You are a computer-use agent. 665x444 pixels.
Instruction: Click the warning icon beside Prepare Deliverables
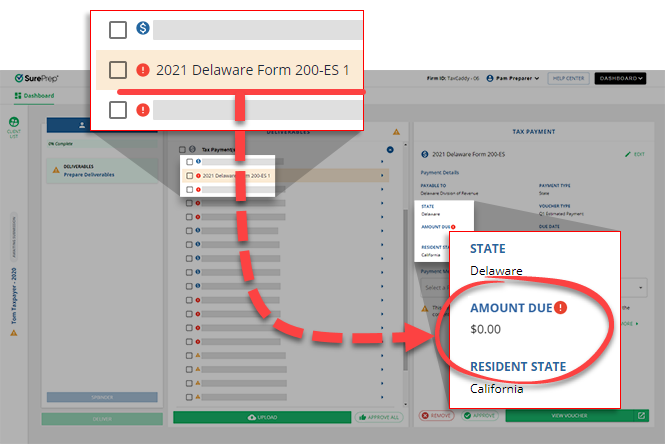point(56,170)
